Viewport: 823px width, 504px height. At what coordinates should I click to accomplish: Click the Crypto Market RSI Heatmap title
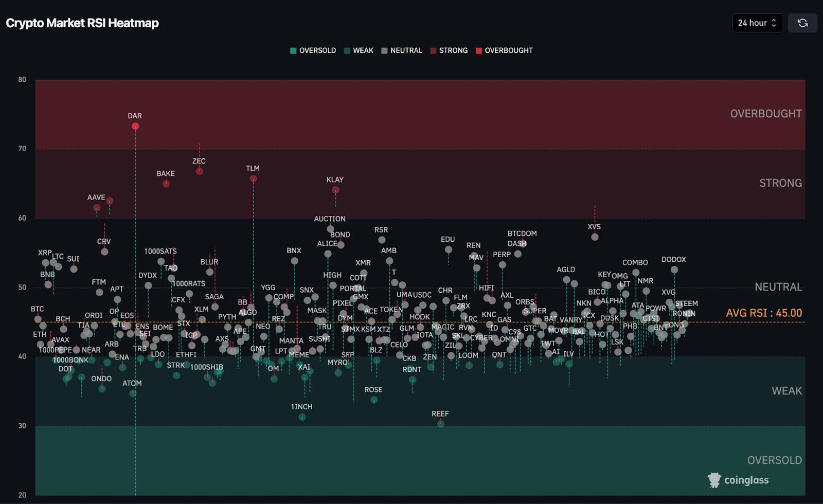(82, 23)
